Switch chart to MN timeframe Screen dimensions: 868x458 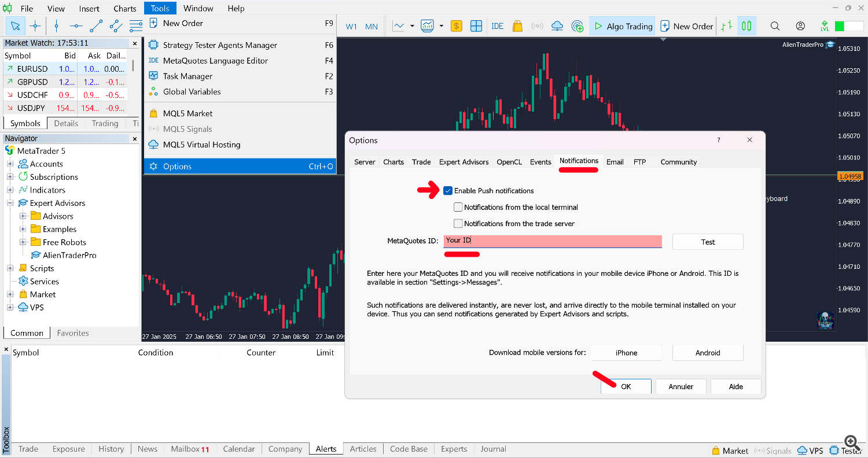(372, 27)
